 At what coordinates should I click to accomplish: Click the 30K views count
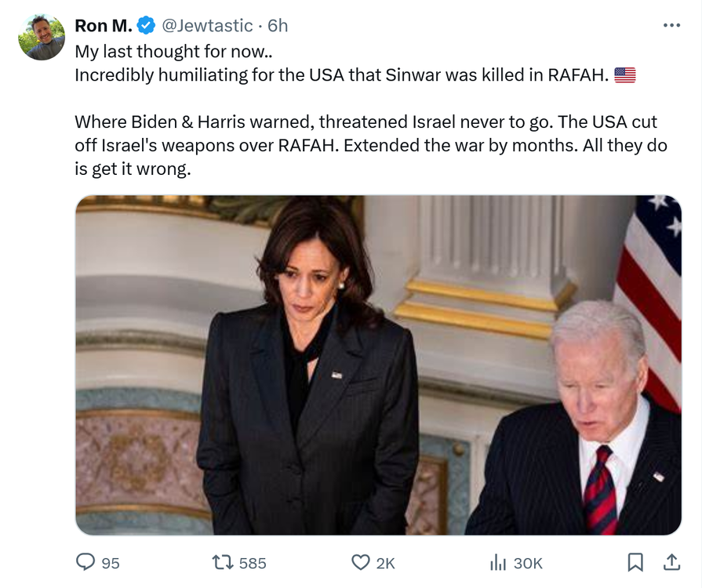(528, 563)
